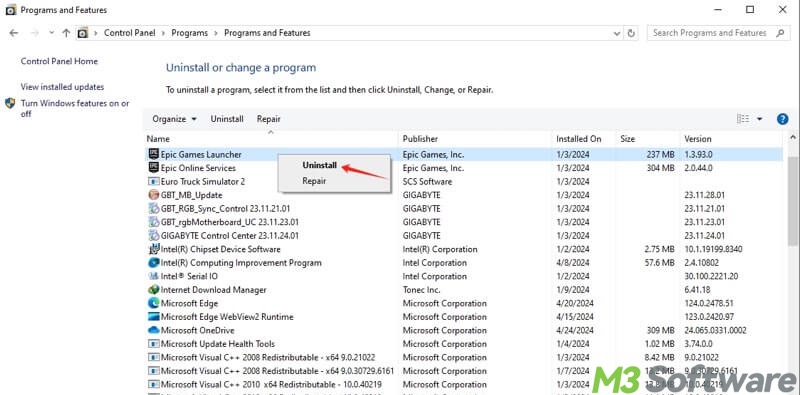Open the Organize dropdown menu
The image size is (800, 395).
(x=174, y=119)
